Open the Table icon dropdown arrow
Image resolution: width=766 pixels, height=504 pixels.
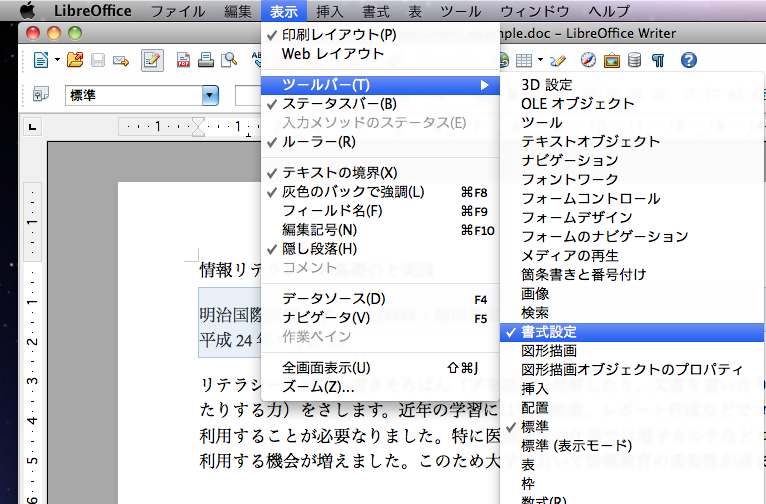pyautogui.click(x=540, y=60)
